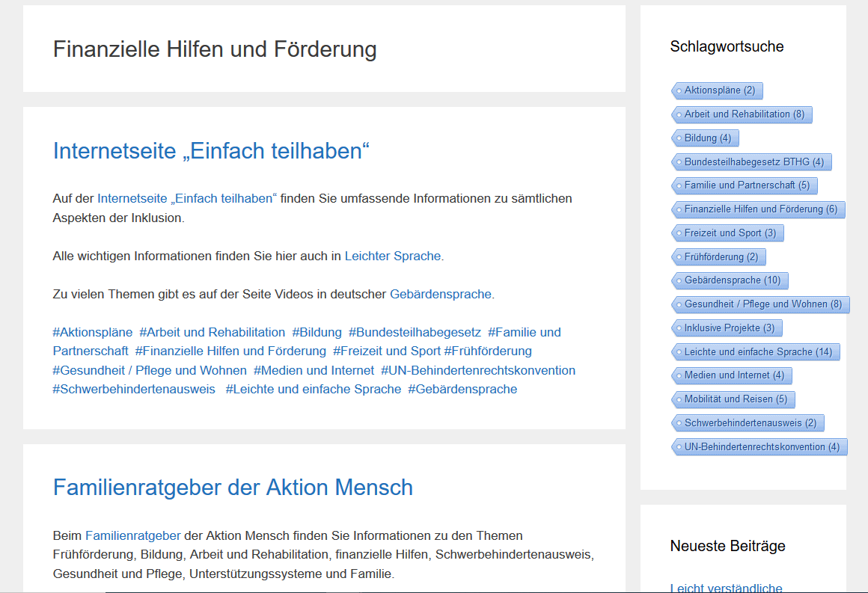Select the 'Finanzielle Hilfen und Förderung' page title
This screenshot has height=593, width=868.
tap(215, 49)
